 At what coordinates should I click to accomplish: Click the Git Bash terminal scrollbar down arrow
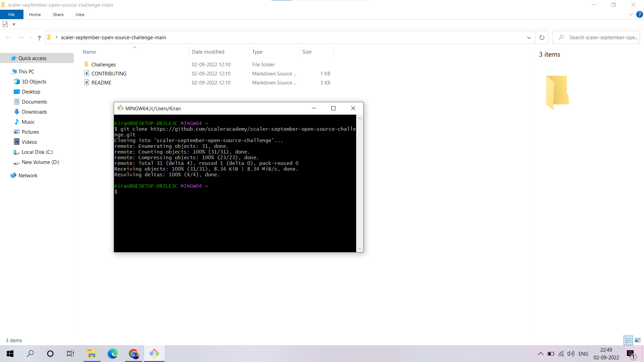pos(360,248)
